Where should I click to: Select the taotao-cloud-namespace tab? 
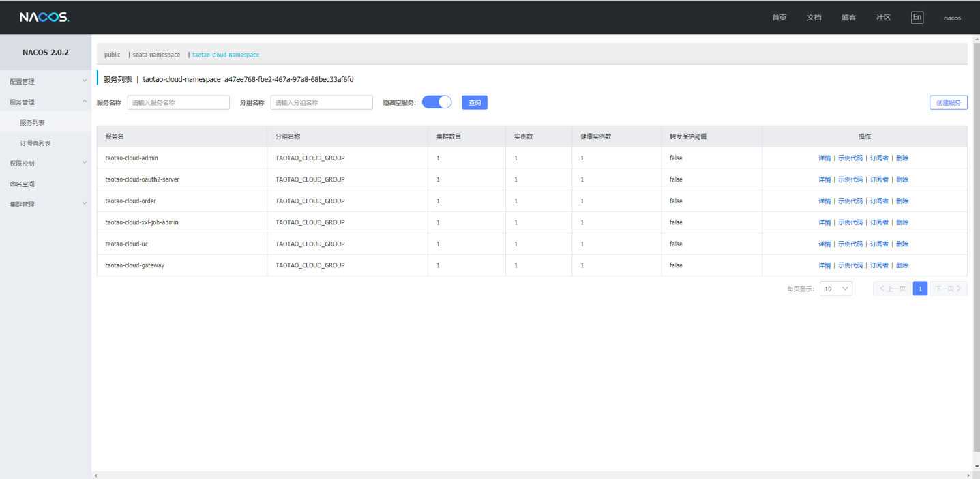(x=226, y=55)
